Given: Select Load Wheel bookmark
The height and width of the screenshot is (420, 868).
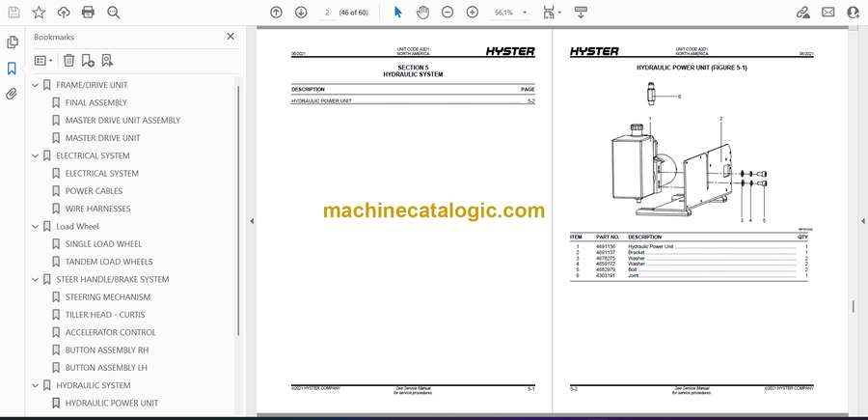Looking at the screenshot, I should pyautogui.click(x=77, y=227).
